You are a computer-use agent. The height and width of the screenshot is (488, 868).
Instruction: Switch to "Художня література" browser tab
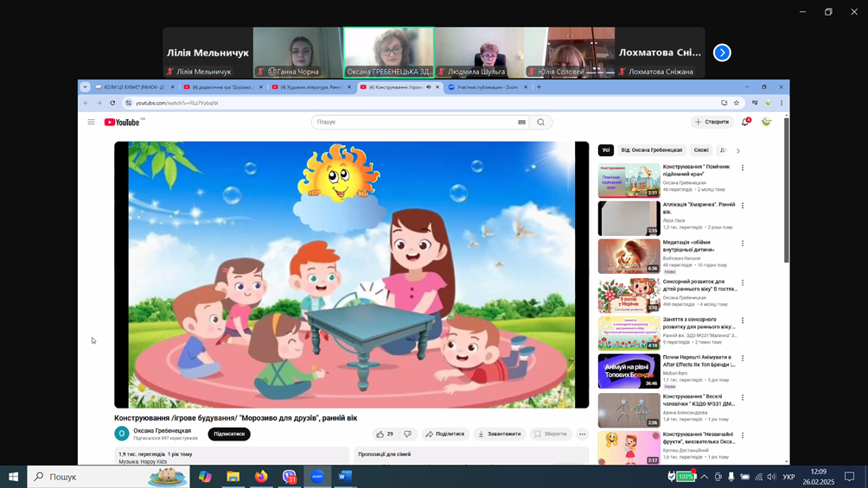pyautogui.click(x=311, y=87)
